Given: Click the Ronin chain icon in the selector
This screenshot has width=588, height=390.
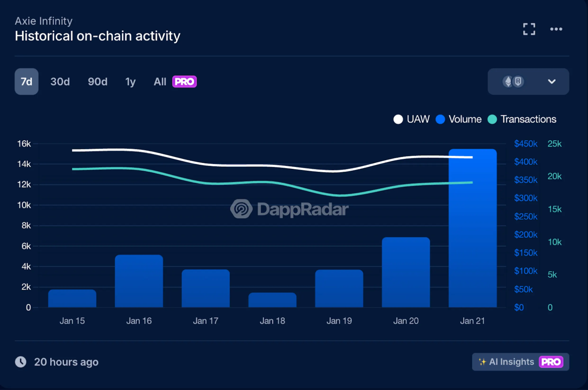Looking at the screenshot, I should pyautogui.click(x=518, y=81).
